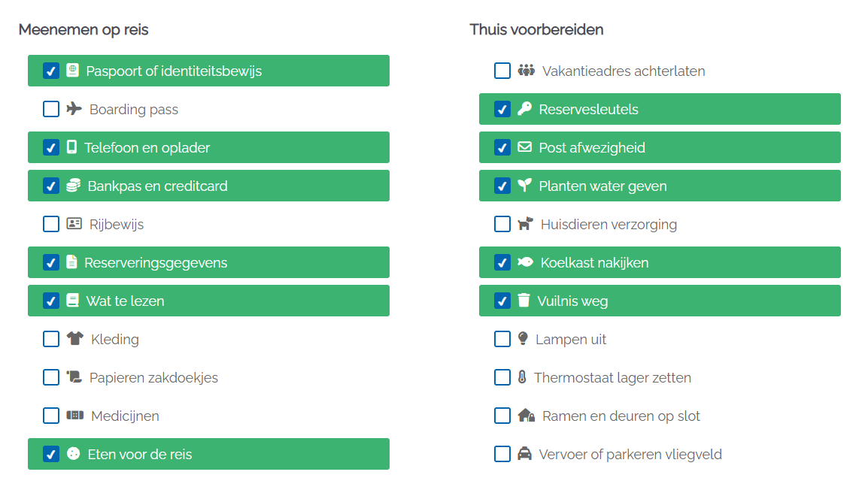Click the Papieren zakdoekjes label

pyautogui.click(x=153, y=377)
